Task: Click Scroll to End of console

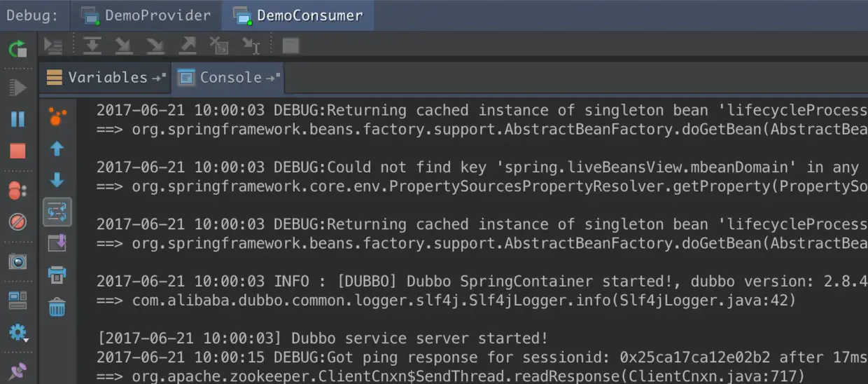Action: [57, 242]
